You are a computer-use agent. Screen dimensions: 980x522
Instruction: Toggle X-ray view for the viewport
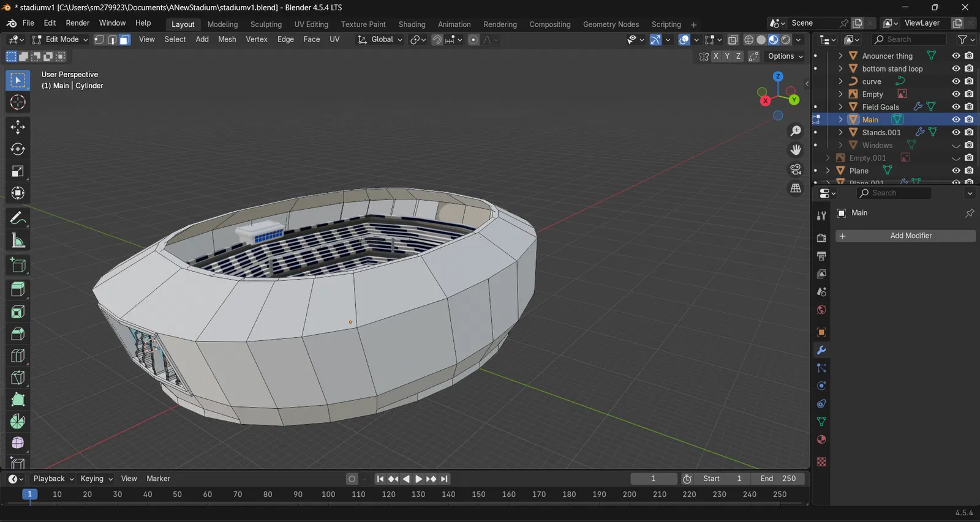pyautogui.click(x=733, y=40)
